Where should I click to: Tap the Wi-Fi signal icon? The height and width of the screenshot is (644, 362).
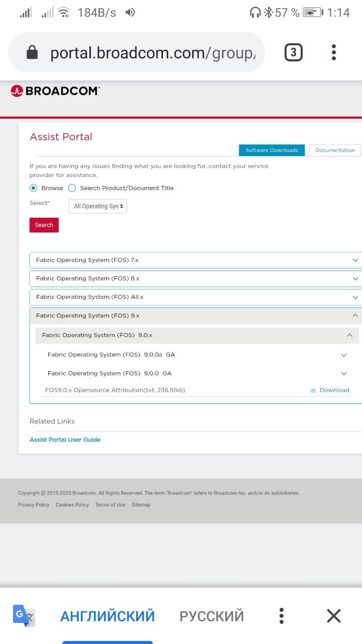click(x=63, y=13)
